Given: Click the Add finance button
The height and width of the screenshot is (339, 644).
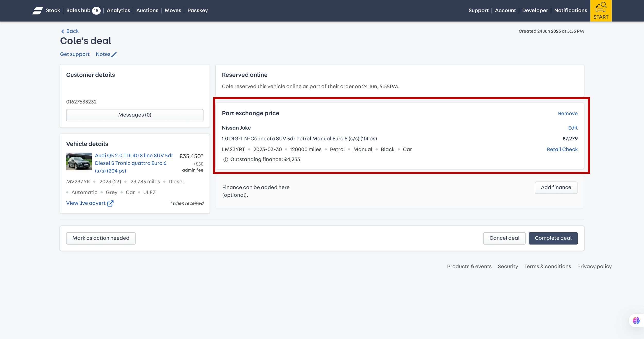Looking at the screenshot, I should click(x=556, y=188).
